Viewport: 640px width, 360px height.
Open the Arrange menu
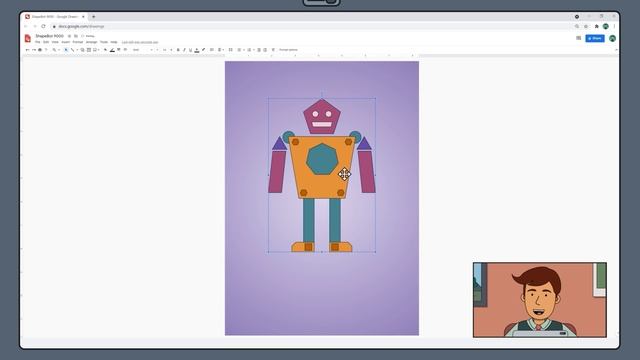click(91, 42)
